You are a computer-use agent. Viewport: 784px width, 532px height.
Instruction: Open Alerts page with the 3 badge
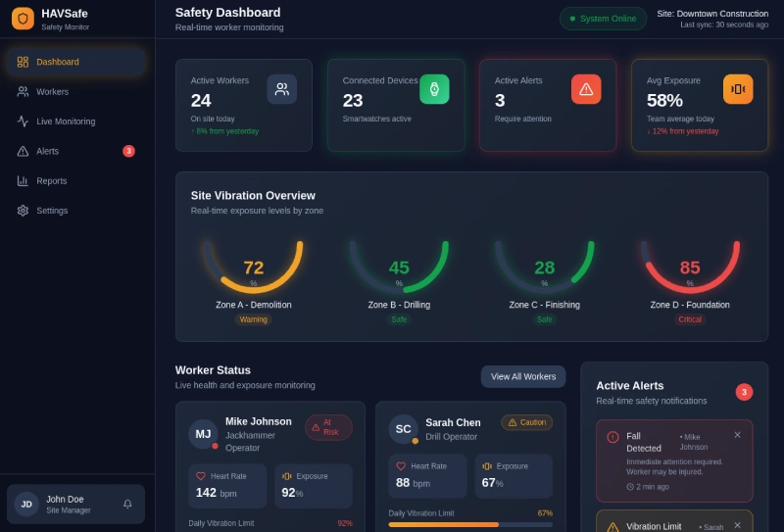(76, 151)
